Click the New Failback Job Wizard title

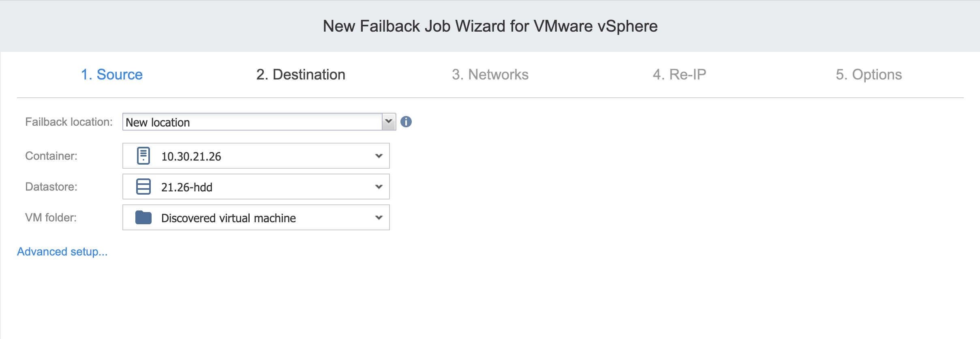(490, 26)
